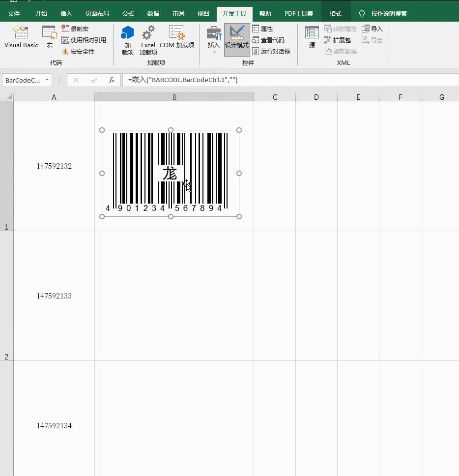This screenshot has height=476, width=459.
Task: Click 查看代码 view code
Action: [268, 40]
